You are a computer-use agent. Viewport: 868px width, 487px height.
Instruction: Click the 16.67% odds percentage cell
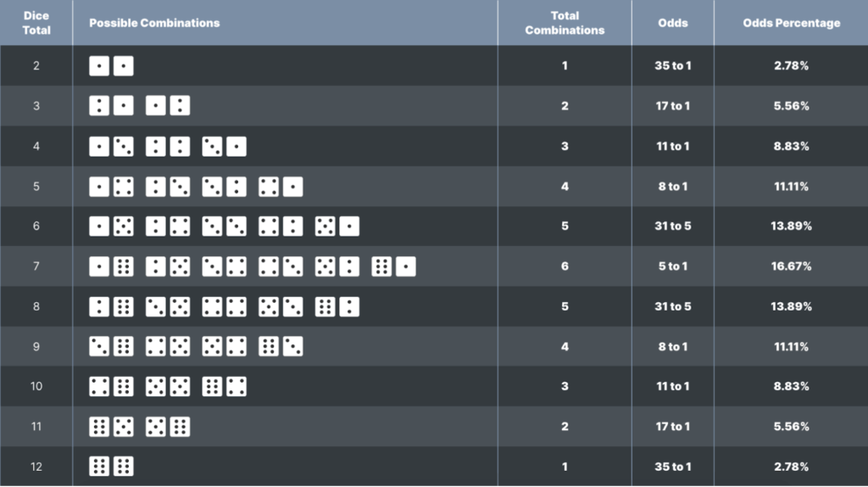point(791,266)
